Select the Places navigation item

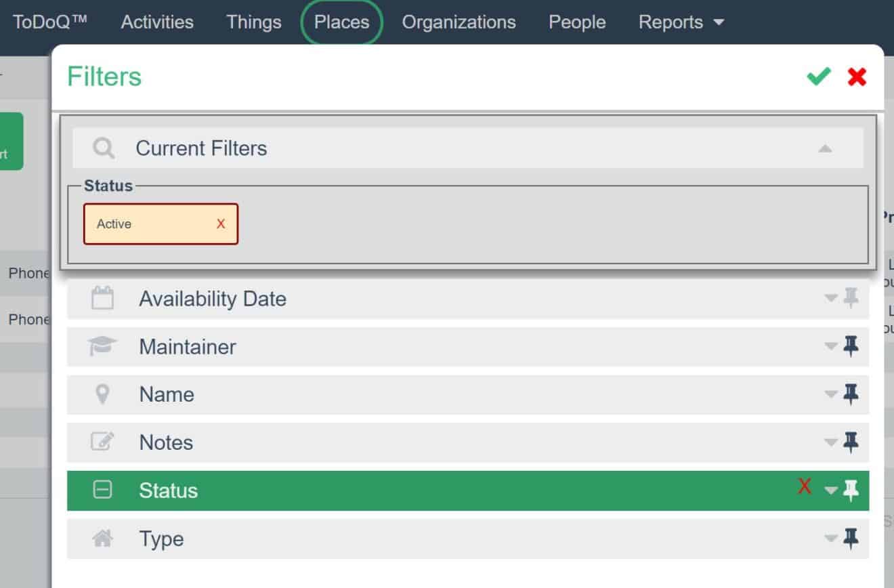[342, 22]
